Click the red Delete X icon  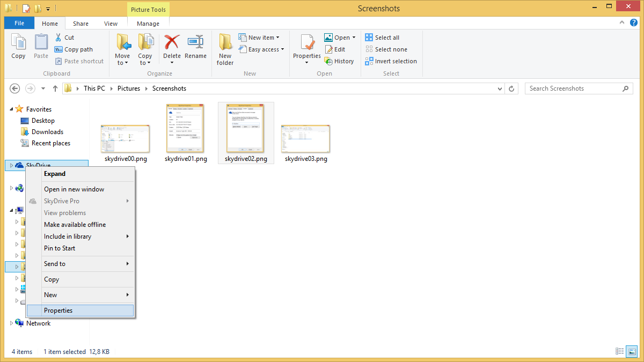[x=172, y=42]
